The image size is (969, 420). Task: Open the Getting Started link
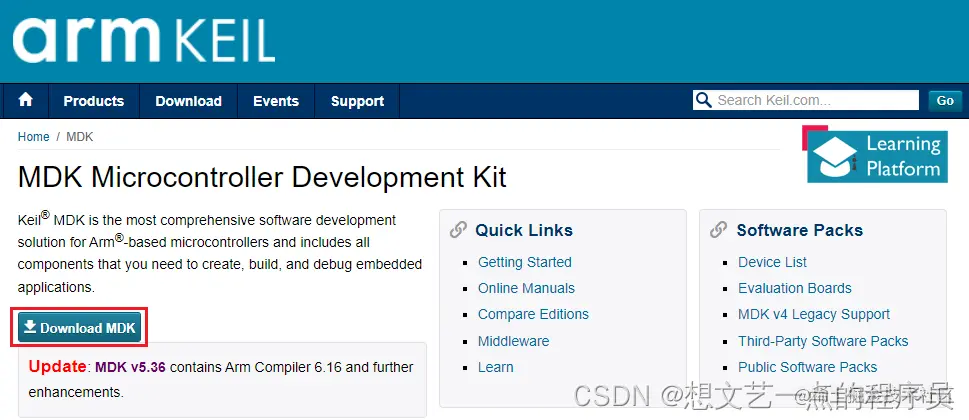(x=525, y=262)
